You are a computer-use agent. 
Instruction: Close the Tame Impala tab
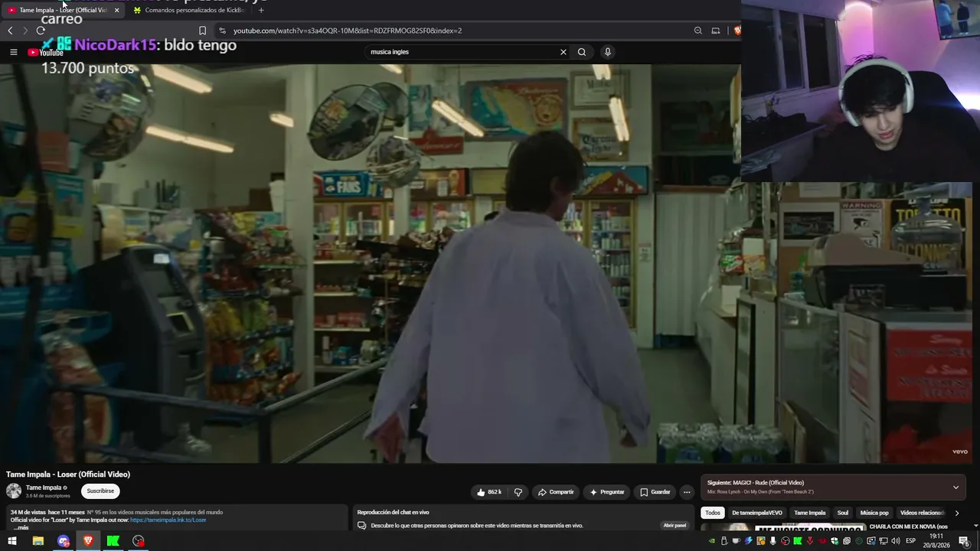click(116, 10)
